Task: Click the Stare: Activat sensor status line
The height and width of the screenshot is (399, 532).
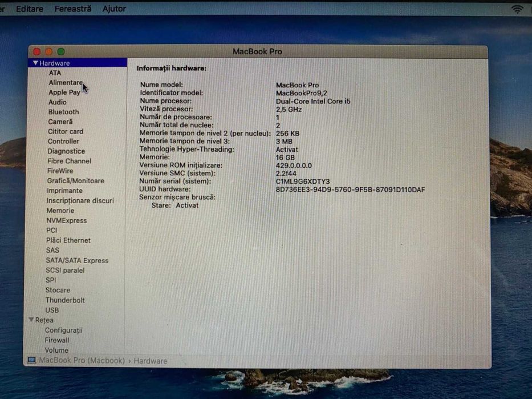Action: click(x=174, y=205)
